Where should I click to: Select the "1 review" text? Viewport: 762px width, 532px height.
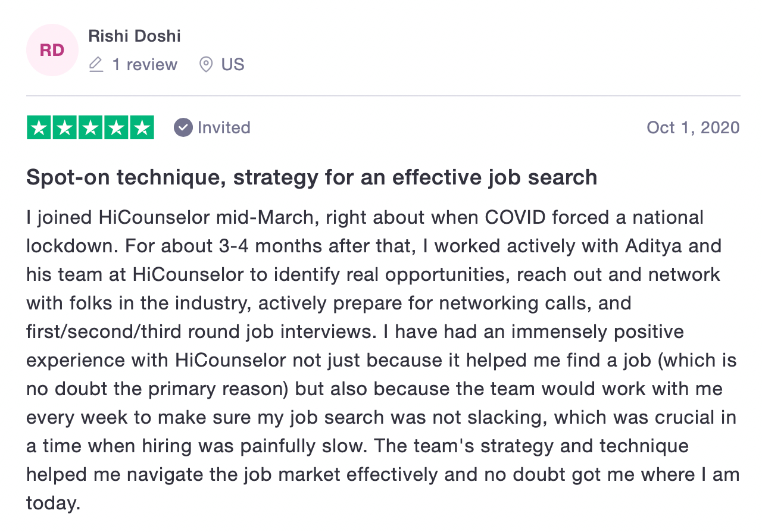pos(145,64)
